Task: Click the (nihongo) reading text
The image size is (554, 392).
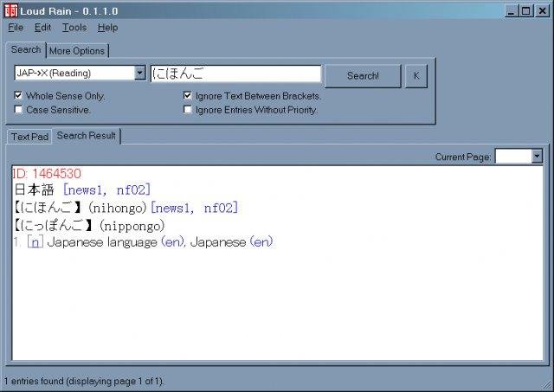Action: [x=118, y=208]
